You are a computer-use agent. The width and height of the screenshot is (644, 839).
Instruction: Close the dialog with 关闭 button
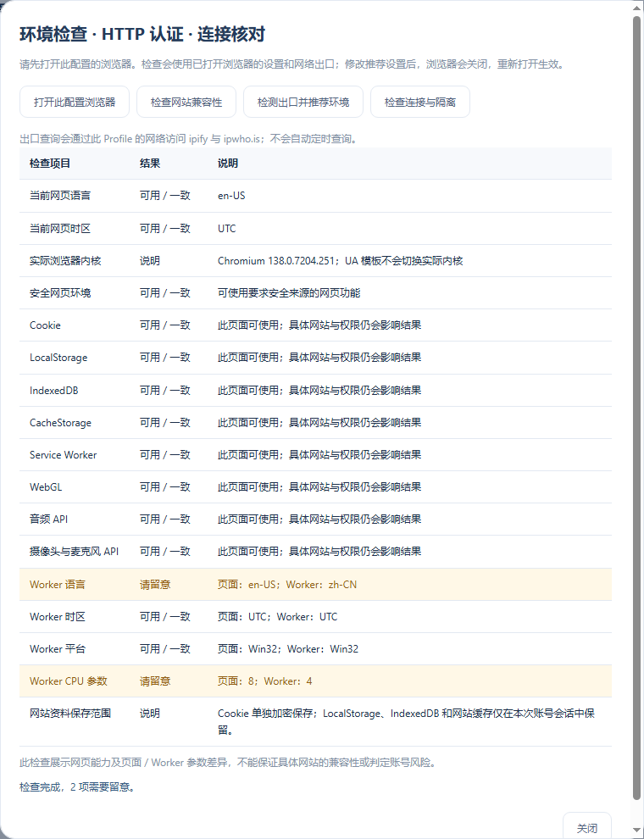click(586, 828)
